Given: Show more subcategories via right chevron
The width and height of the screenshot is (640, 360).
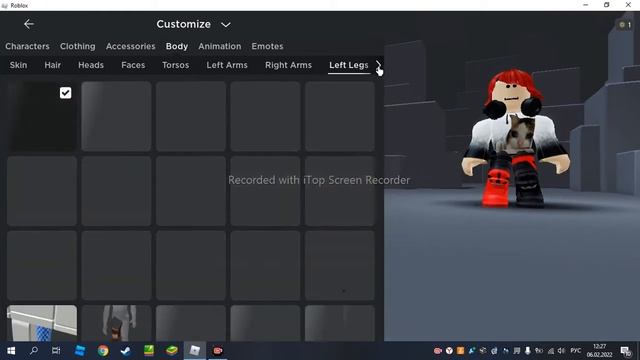Looking at the screenshot, I should 378,65.
